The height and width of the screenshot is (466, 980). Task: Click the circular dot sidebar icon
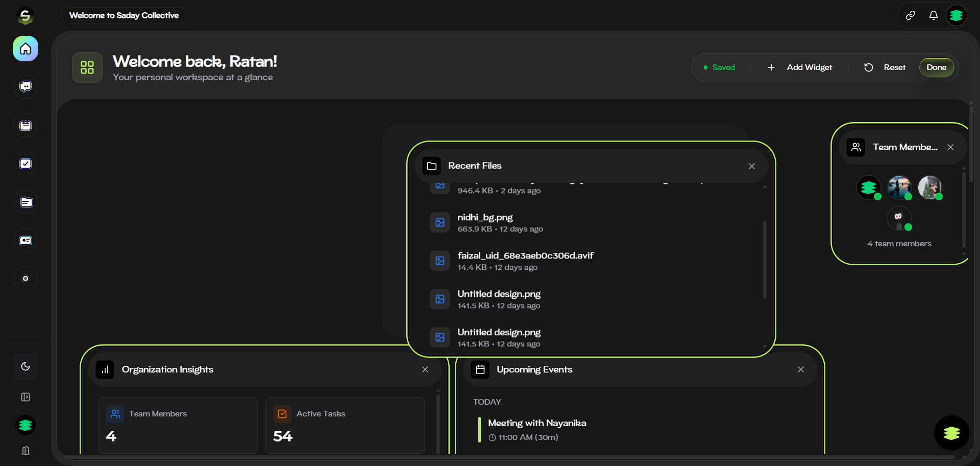[26, 278]
